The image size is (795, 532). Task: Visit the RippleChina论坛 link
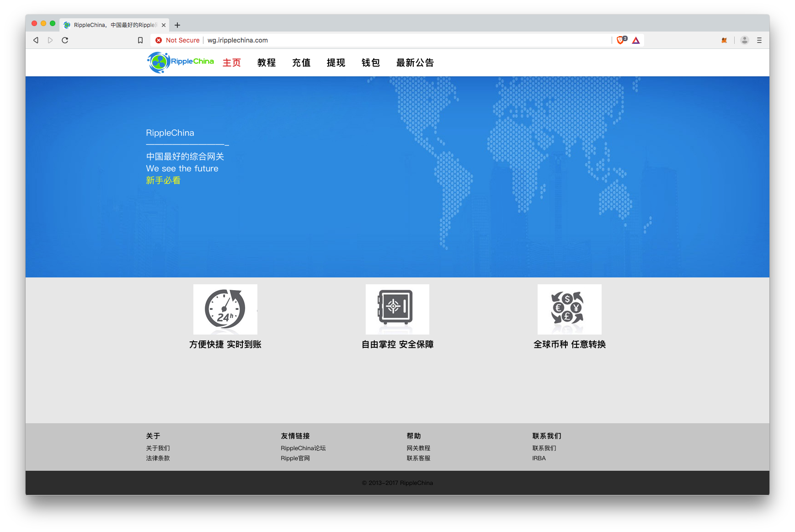(303, 448)
